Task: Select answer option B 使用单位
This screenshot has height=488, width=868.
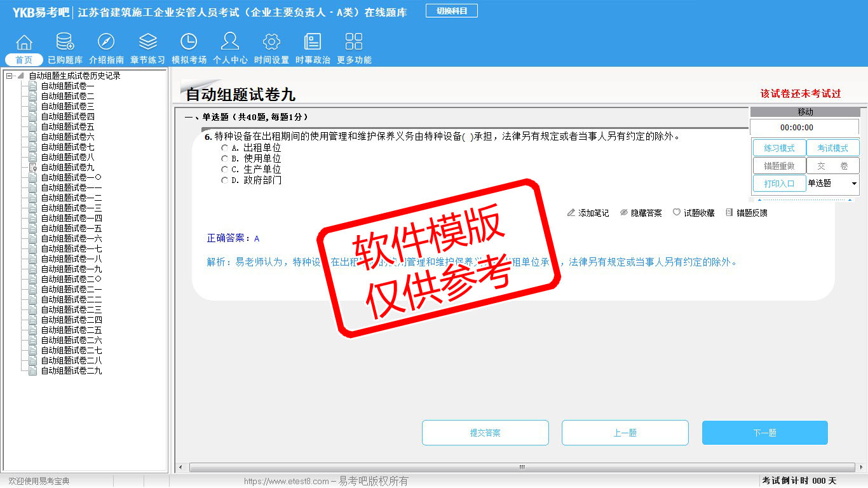Action: tap(224, 158)
